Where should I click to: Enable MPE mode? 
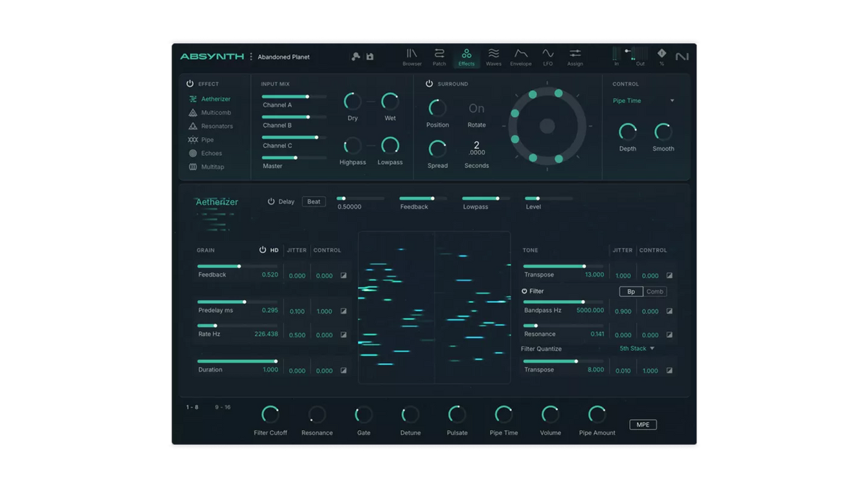[x=642, y=424]
